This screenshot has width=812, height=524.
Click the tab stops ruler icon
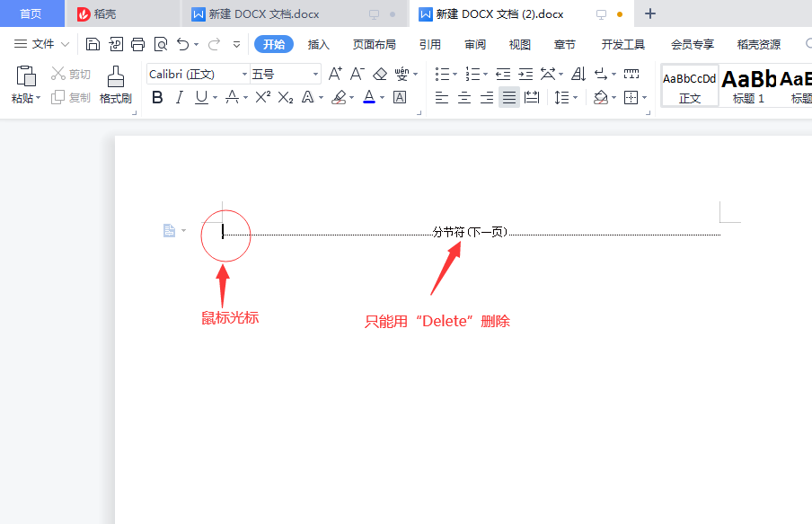631,74
